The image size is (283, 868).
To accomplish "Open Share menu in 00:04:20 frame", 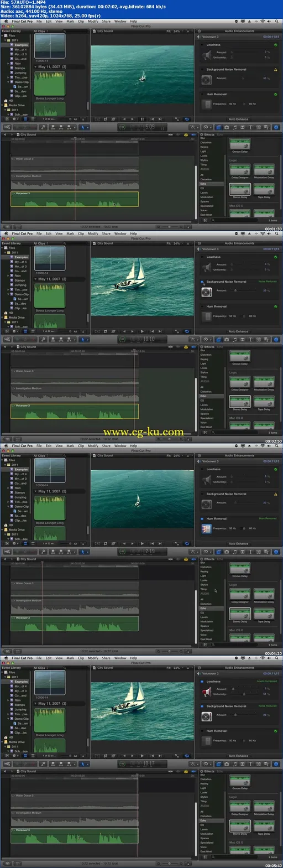I will pyautogui.click(x=106, y=446).
